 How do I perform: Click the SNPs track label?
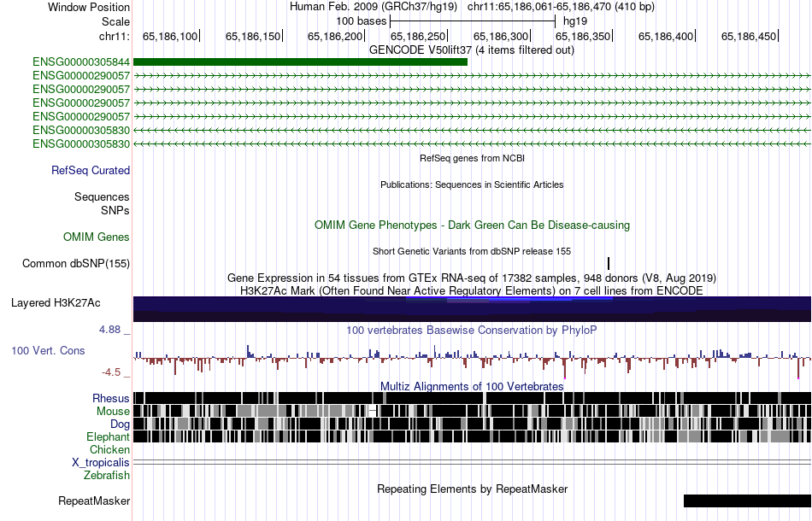click(115, 211)
